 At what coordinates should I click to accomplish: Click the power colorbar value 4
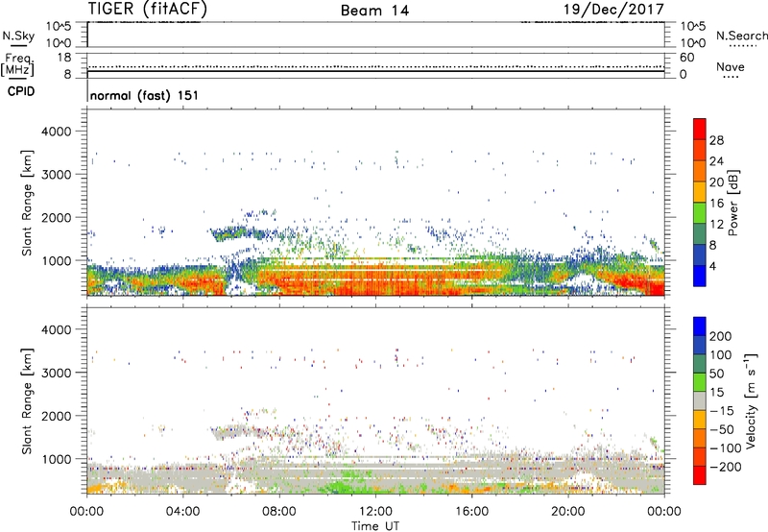pyautogui.click(x=713, y=266)
